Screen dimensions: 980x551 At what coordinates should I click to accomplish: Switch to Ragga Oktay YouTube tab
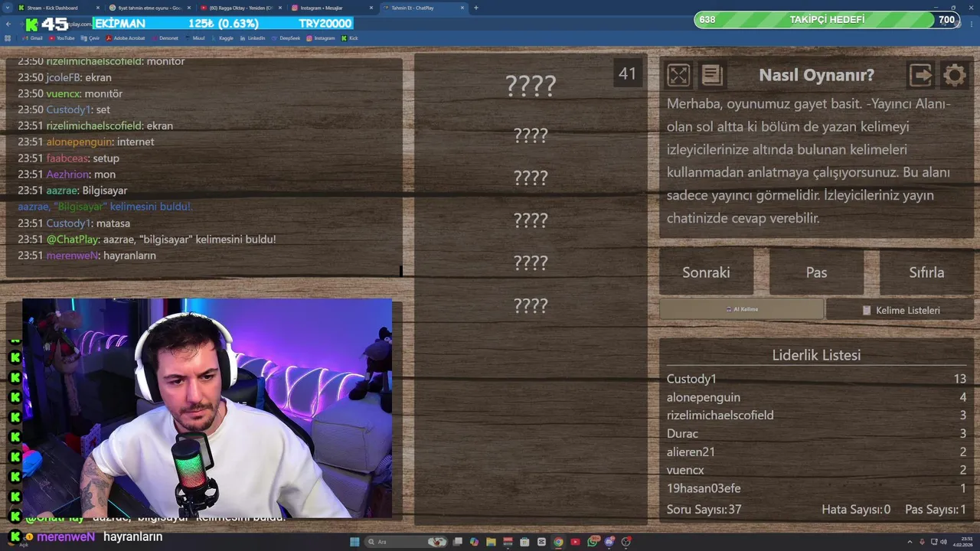click(x=241, y=8)
